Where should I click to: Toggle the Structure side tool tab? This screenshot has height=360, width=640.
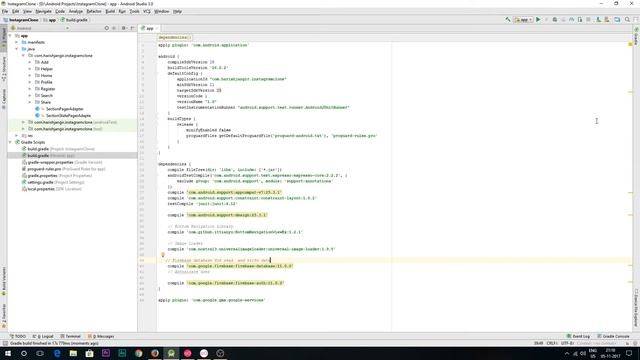(x=4, y=69)
